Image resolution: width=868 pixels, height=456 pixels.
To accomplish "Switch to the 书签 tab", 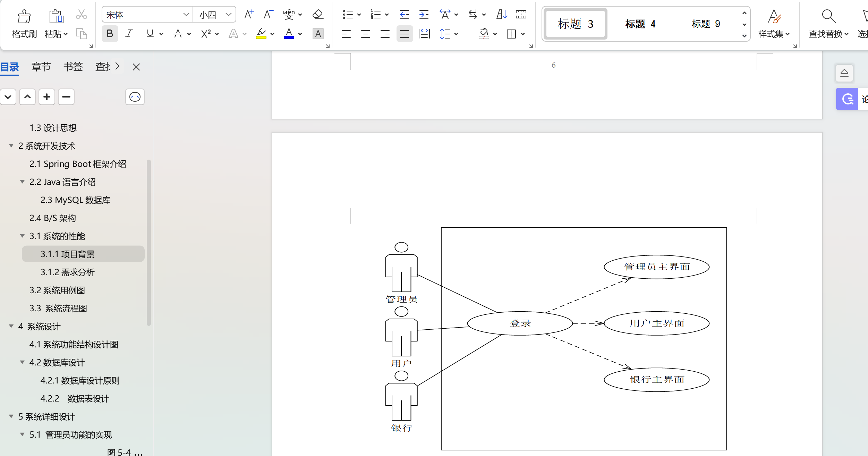I will [x=73, y=67].
